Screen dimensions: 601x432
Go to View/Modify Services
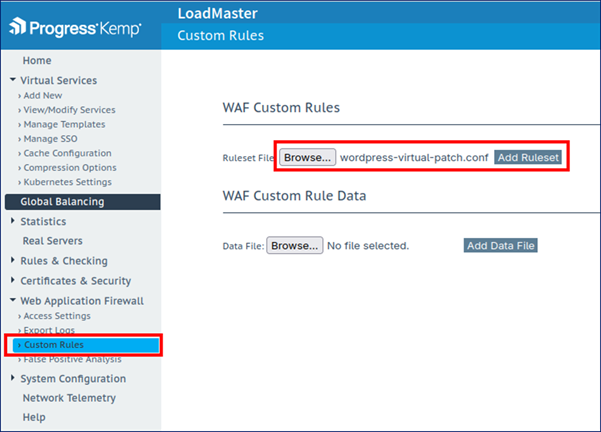coord(69,110)
